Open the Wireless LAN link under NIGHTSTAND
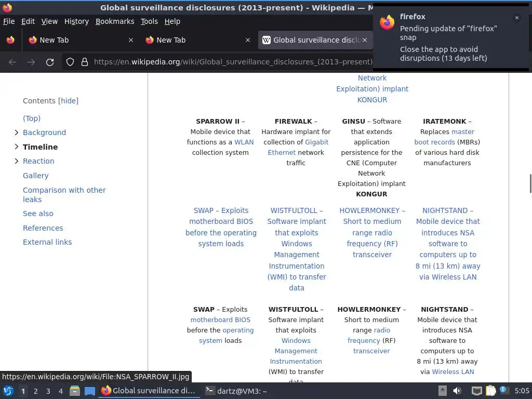The width and height of the screenshot is (532, 399). tap(453, 372)
